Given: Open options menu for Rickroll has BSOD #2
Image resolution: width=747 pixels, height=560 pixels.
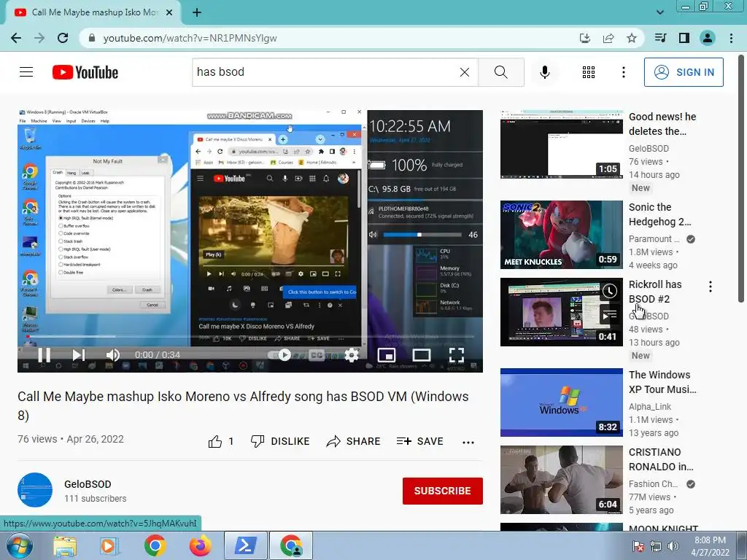Looking at the screenshot, I should 711,286.
